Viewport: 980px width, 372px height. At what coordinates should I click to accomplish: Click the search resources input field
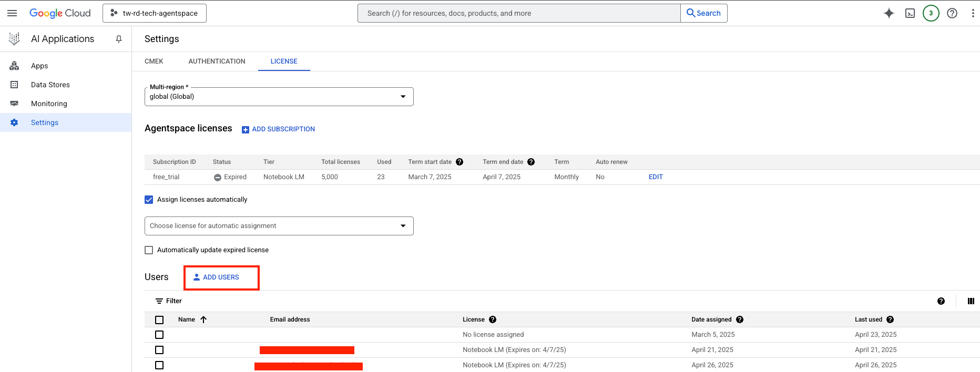(518, 13)
